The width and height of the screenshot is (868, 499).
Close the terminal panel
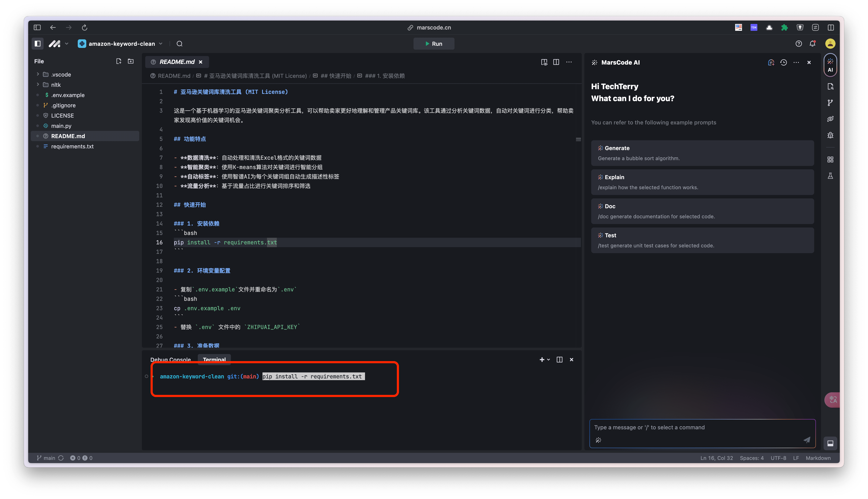[572, 360]
